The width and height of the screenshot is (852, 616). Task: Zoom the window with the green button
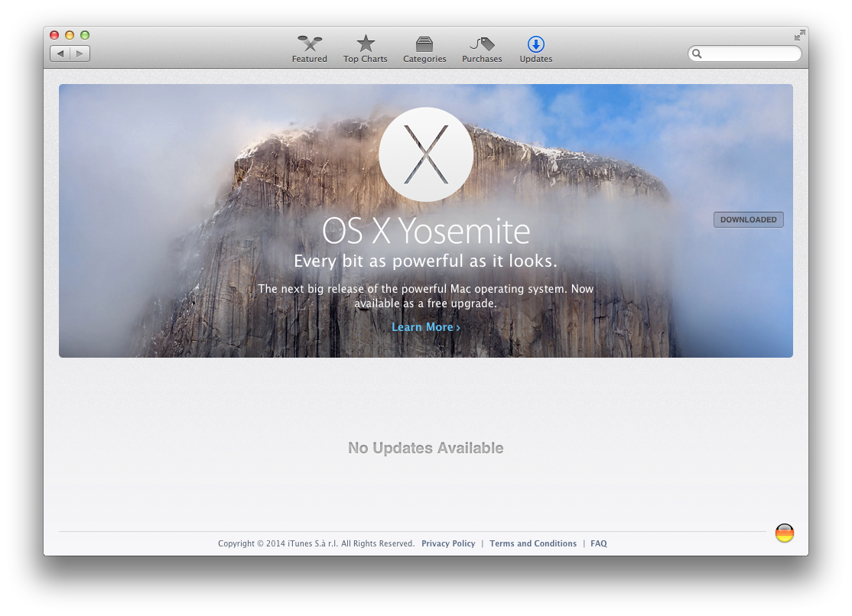point(85,35)
